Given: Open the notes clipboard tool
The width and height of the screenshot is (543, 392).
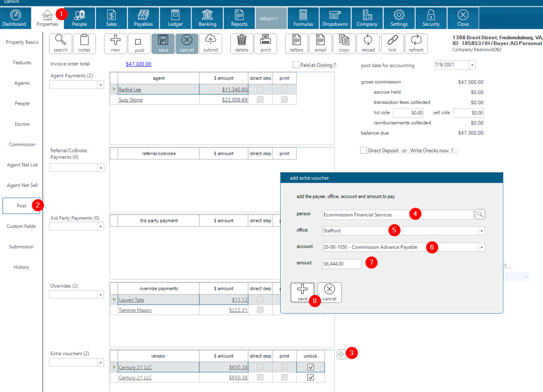Looking at the screenshot, I should click(84, 43).
